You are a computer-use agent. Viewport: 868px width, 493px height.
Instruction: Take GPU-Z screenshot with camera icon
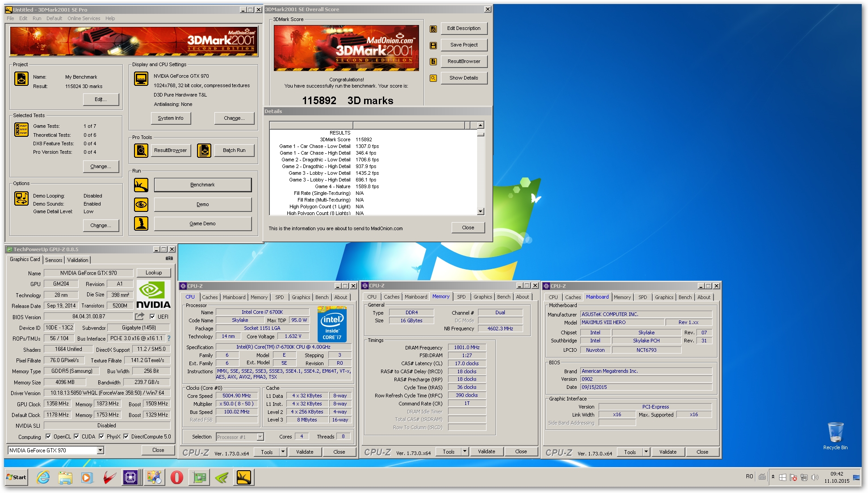[169, 258]
